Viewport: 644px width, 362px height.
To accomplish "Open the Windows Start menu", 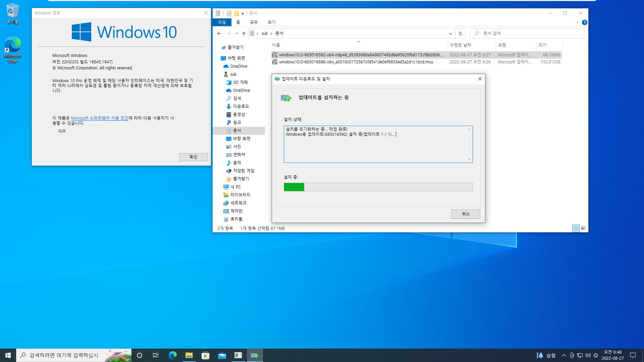I will point(8,355).
